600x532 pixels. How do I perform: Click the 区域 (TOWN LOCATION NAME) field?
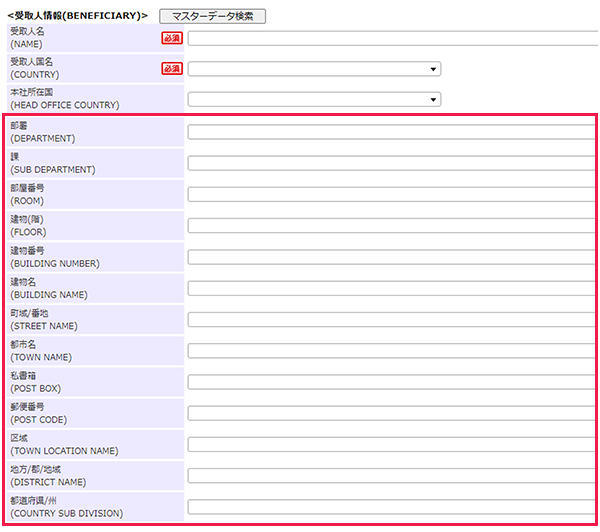tap(390, 444)
